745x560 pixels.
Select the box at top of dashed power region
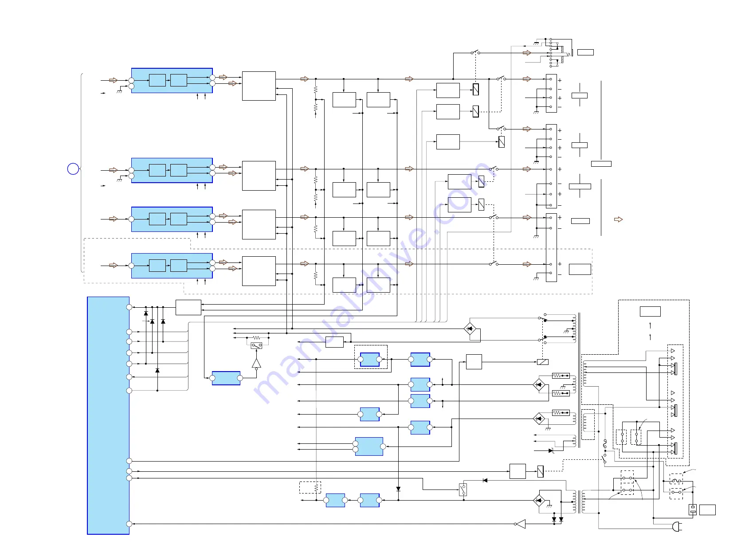click(x=650, y=311)
